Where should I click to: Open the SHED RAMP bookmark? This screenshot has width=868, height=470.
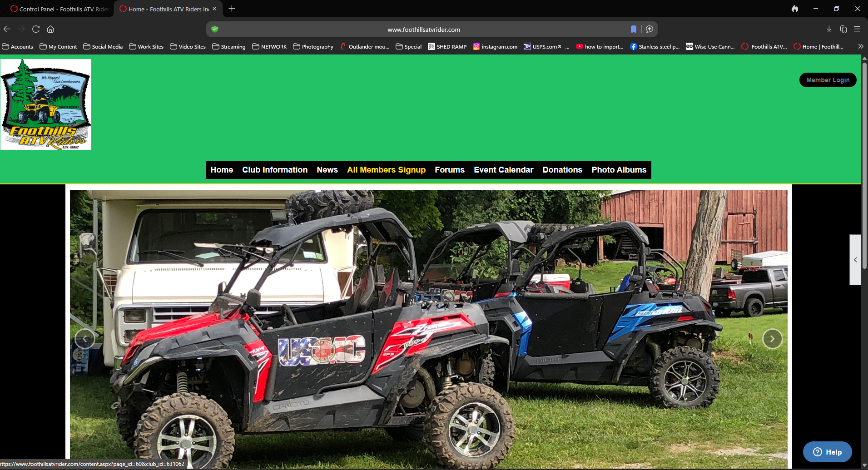(x=447, y=46)
